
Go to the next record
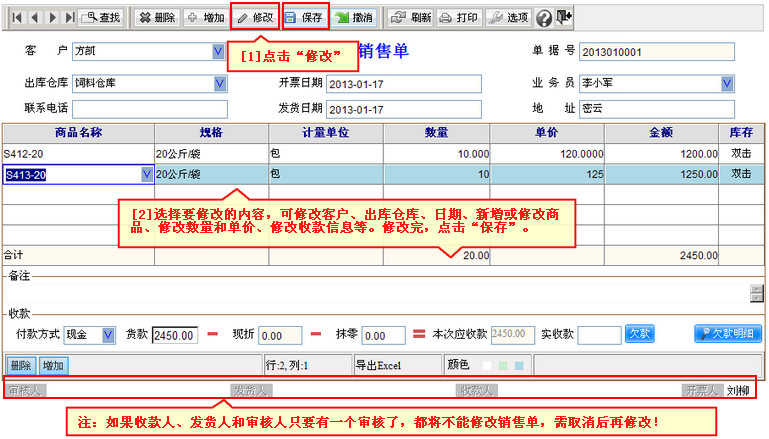click(51, 18)
